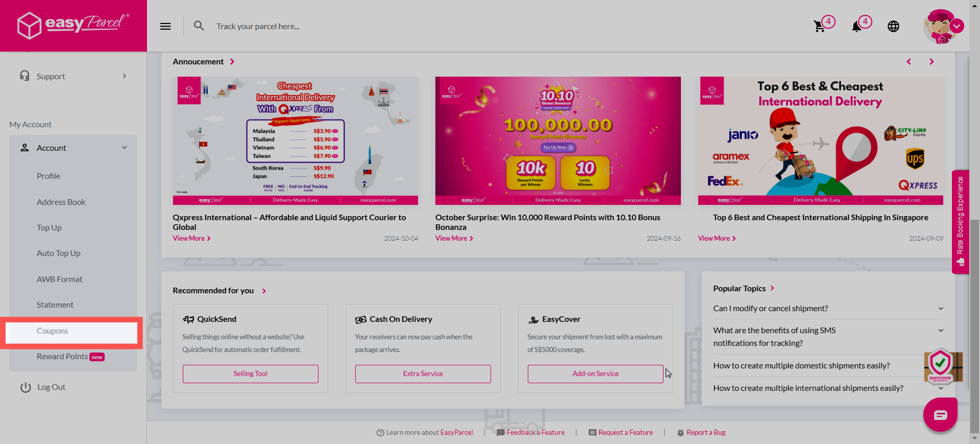The height and width of the screenshot is (444, 980).
Task: Collapse the Account menu chevron
Action: (124, 148)
